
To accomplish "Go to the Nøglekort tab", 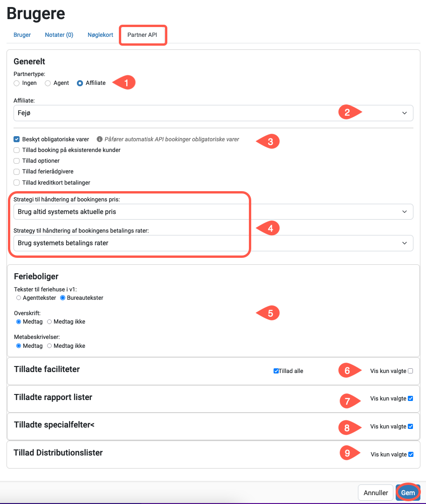I will click(x=100, y=35).
